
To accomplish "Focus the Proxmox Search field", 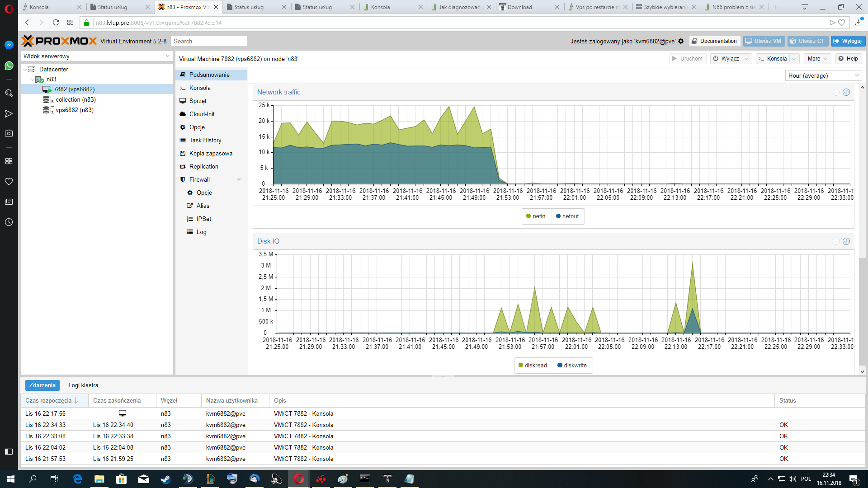I will coord(209,41).
